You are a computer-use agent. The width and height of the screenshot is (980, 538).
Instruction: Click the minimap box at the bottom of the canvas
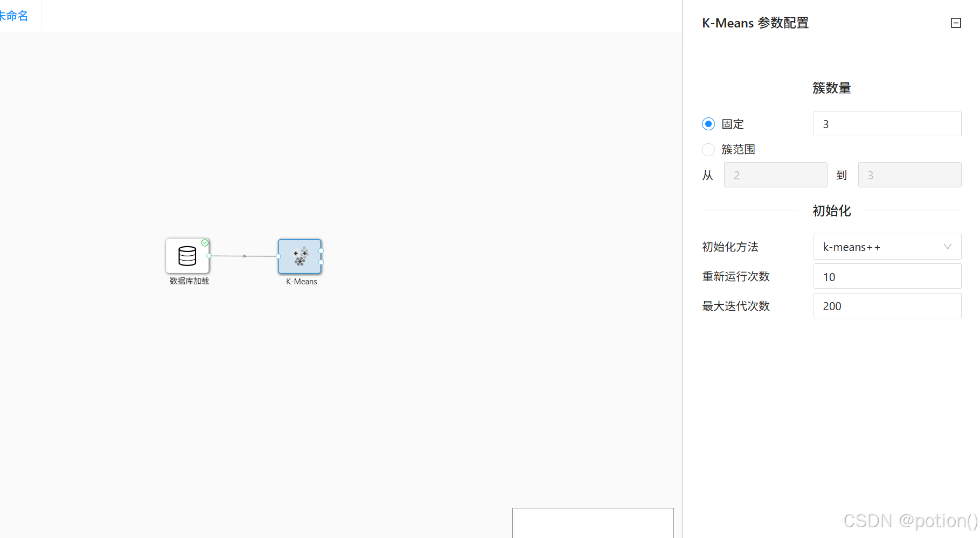(593, 522)
